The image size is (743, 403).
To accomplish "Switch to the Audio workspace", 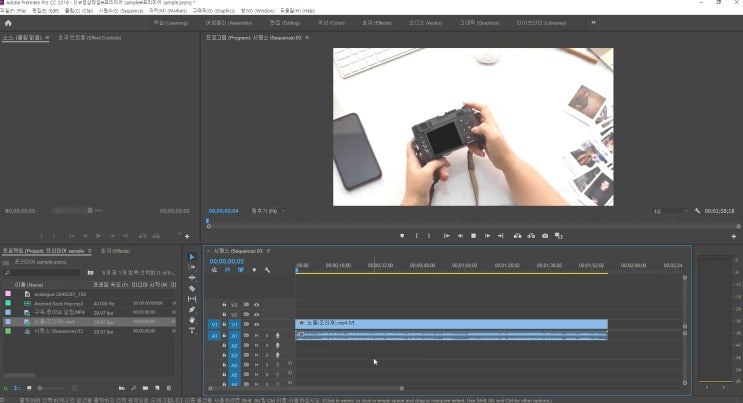I will 425,23.
